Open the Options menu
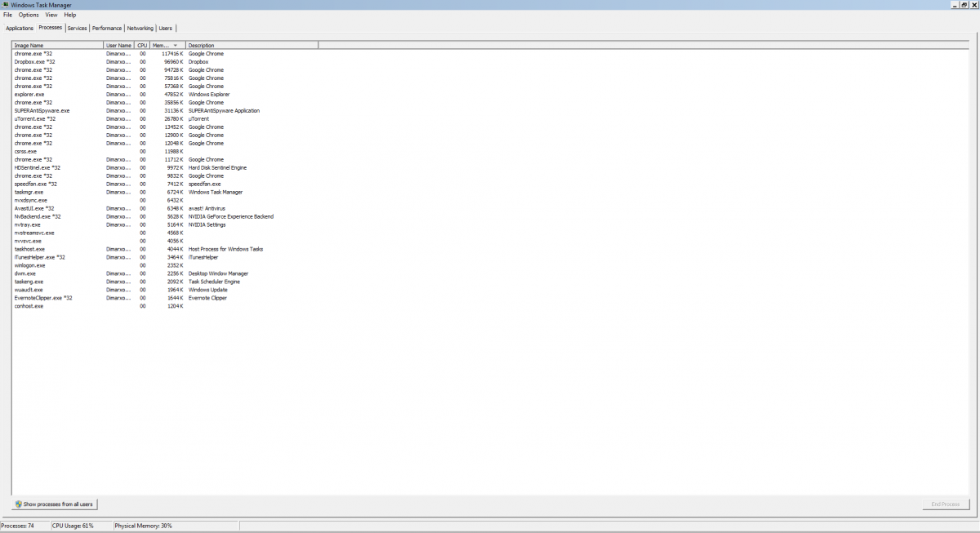The height and width of the screenshot is (533, 980). click(29, 15)
